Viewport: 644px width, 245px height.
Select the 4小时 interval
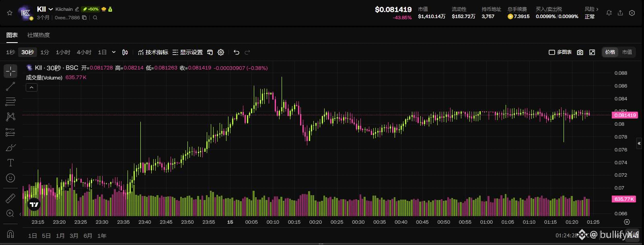click(84, 52)
